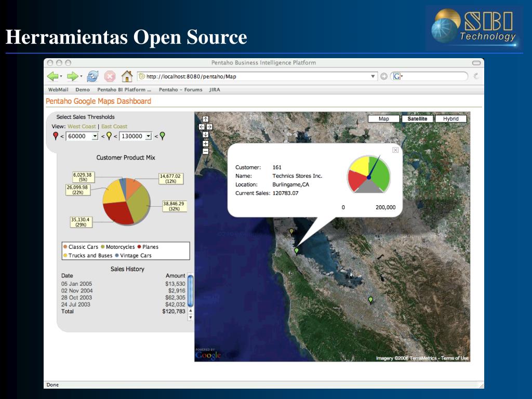
Task: Click the Google search engine icon
Action: coord(396,76)
